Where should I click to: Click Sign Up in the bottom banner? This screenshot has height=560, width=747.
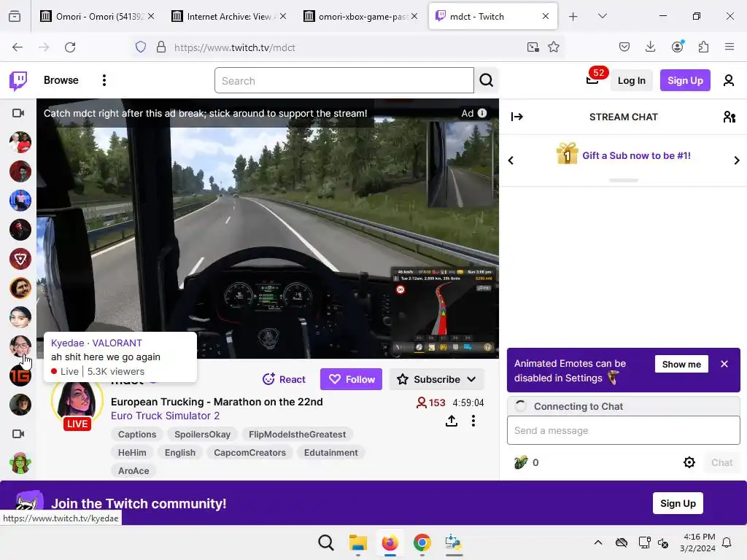pyautogui.click(x=678, y=503)
